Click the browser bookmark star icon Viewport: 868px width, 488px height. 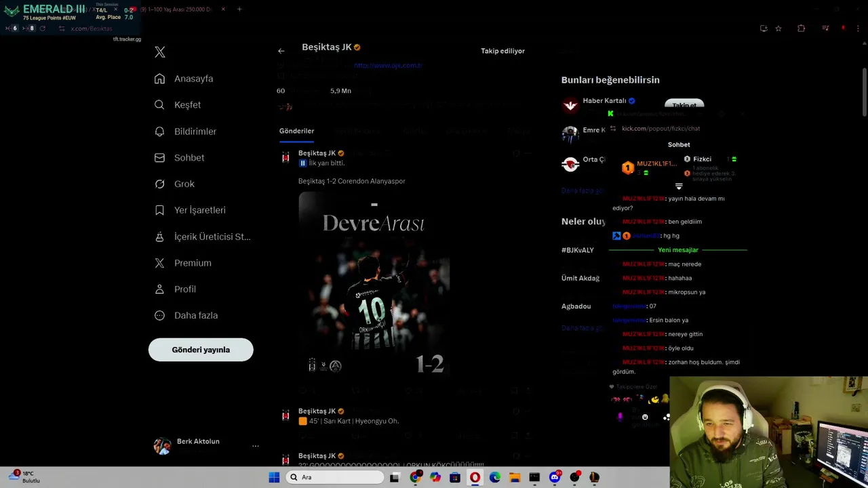(778, 28)
